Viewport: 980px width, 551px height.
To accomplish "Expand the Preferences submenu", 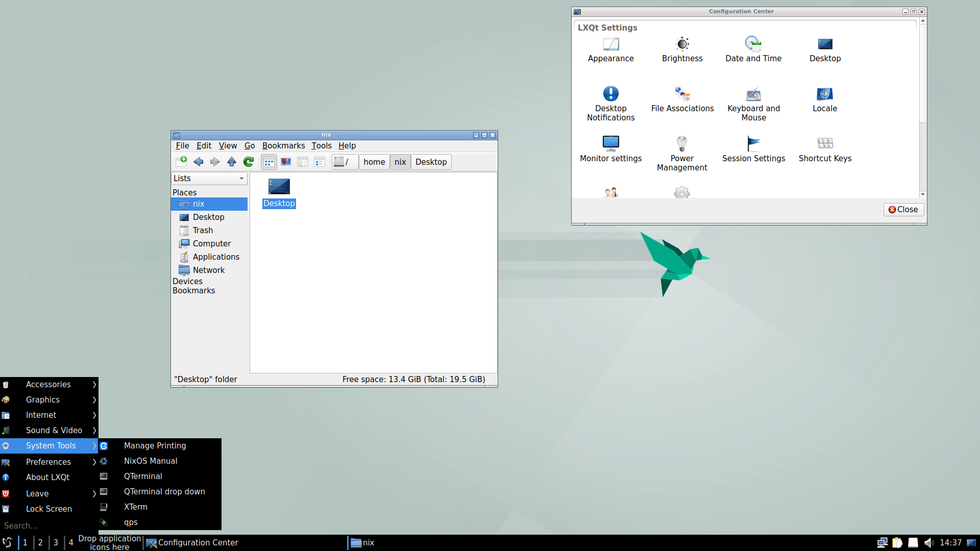I will [x=49, y=462].
